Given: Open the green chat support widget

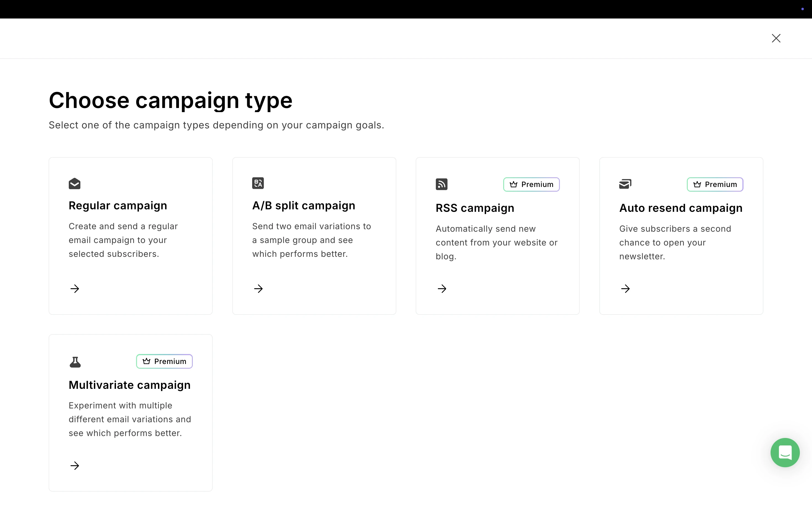Looking at the screenshot, I should point(785,452).
